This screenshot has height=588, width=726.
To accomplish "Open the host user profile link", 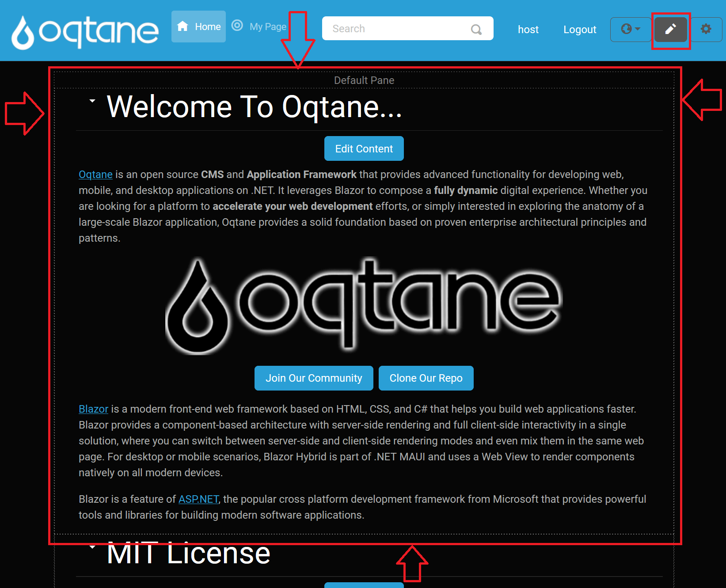I will (x=528, y=30).
